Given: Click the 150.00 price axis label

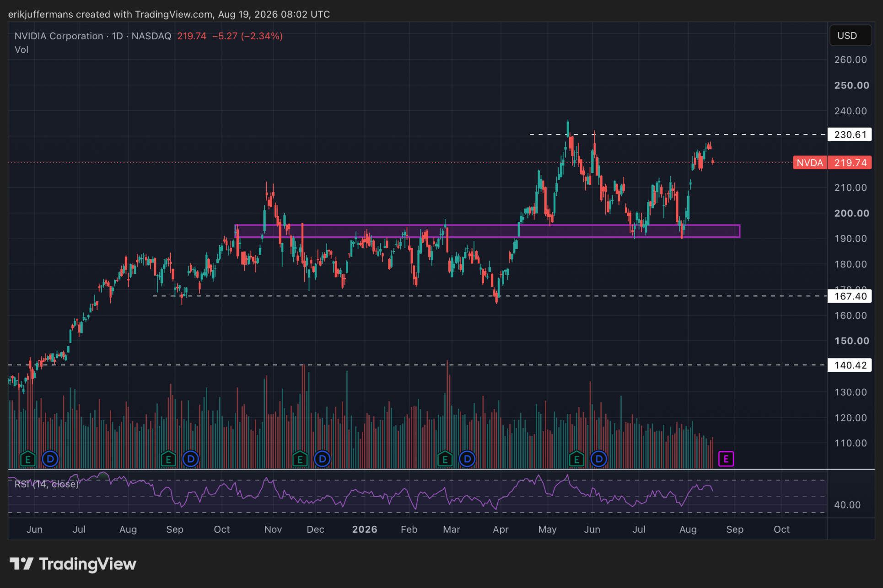Looking at the screenshot, I should [851, 341].
